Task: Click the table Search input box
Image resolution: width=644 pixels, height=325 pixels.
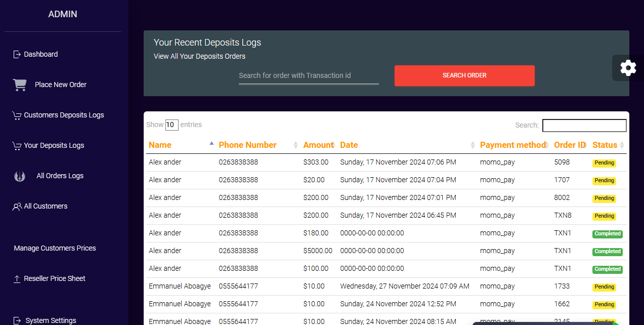Action: (584, 126)
